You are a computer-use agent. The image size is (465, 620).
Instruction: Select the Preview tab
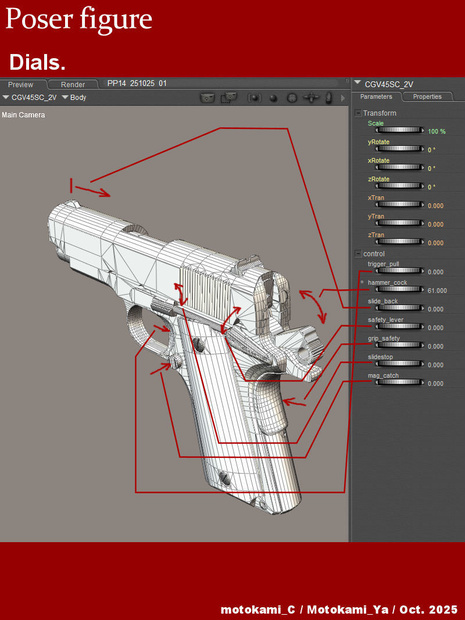tap(21, 84)
